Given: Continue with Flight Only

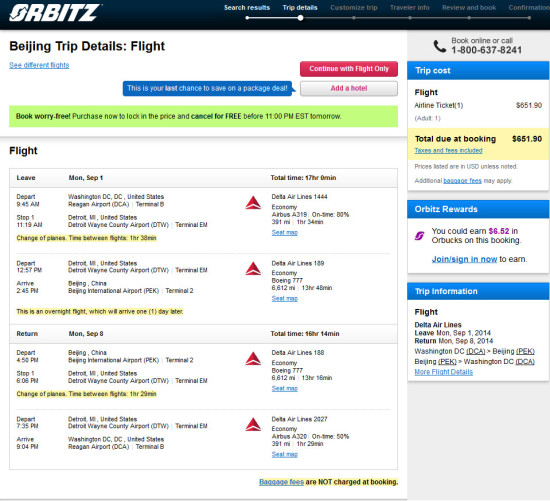Looking at the screenshot, I should tap(349, 69).
